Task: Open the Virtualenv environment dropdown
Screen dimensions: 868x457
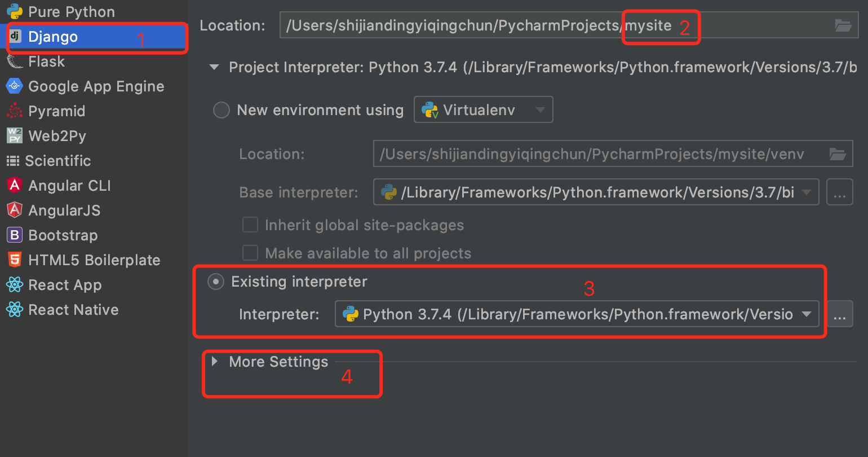Action: 484,110
